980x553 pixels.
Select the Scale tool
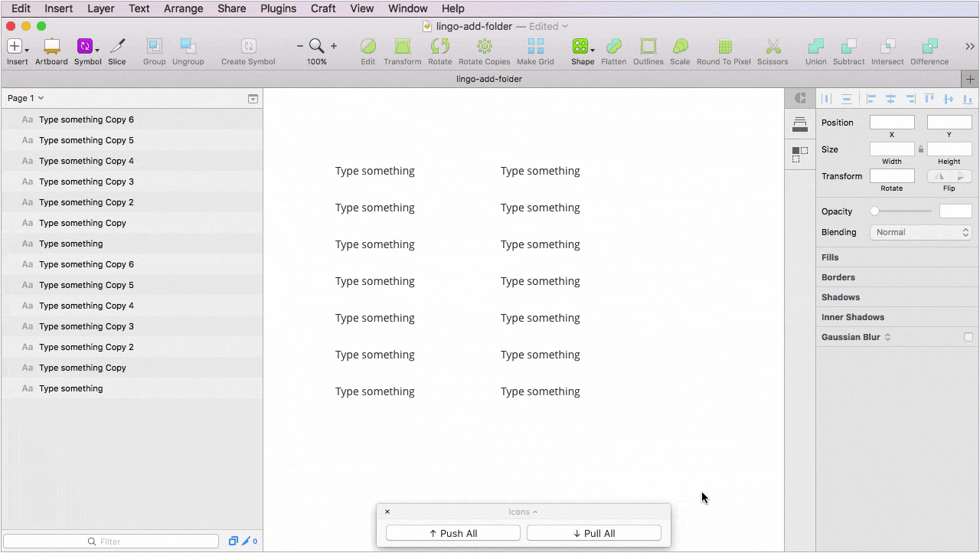tap(680, 46)
